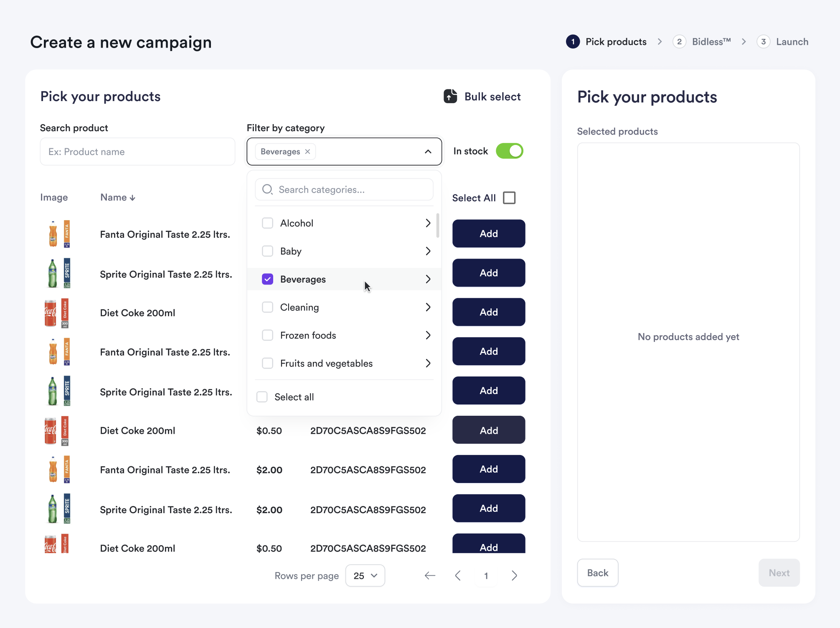Click the Bulk select label

492,97
